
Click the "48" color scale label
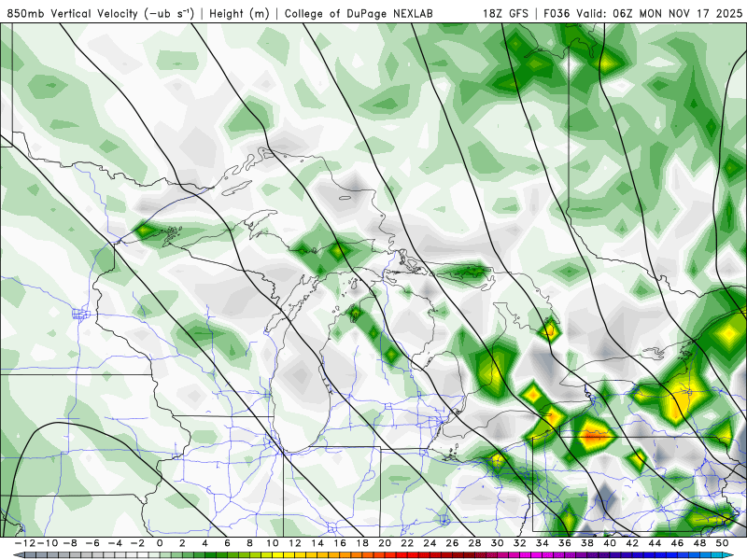(700, 543)
